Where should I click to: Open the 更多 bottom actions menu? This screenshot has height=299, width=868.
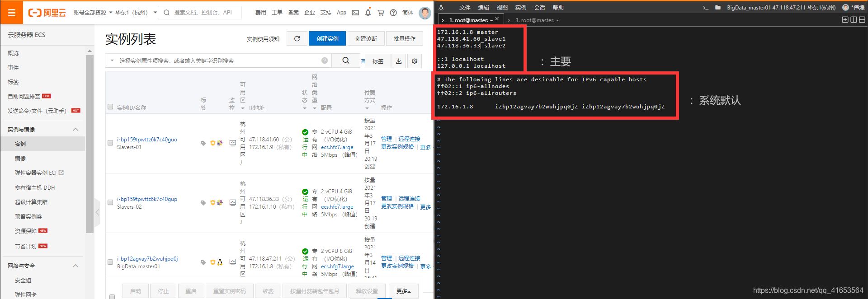(404, 291)
